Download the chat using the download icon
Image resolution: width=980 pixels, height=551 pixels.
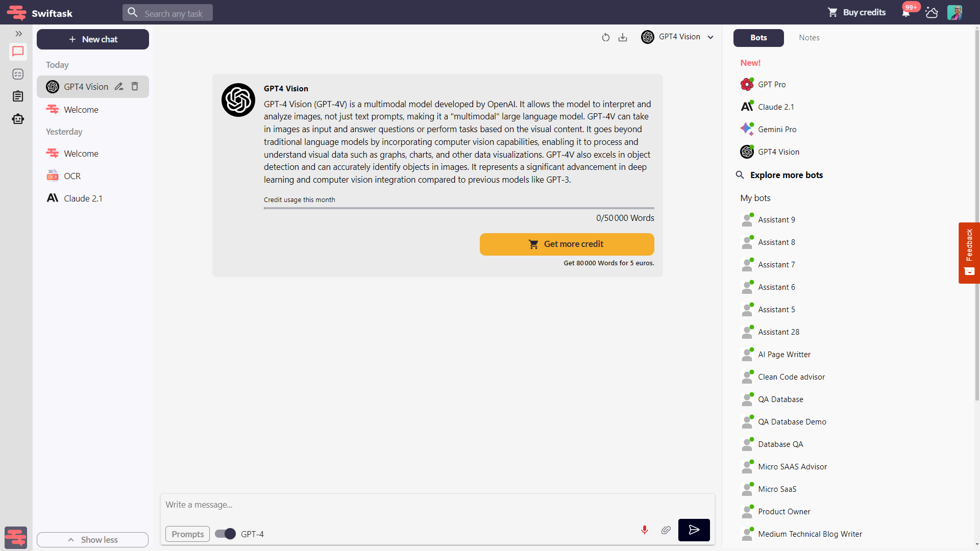[623, 37]
